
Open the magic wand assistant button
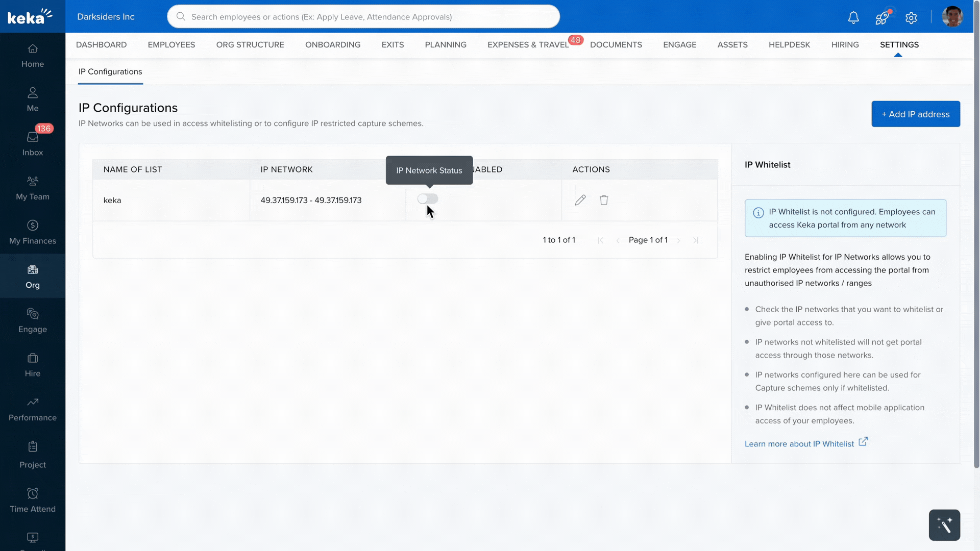[944, 525]
